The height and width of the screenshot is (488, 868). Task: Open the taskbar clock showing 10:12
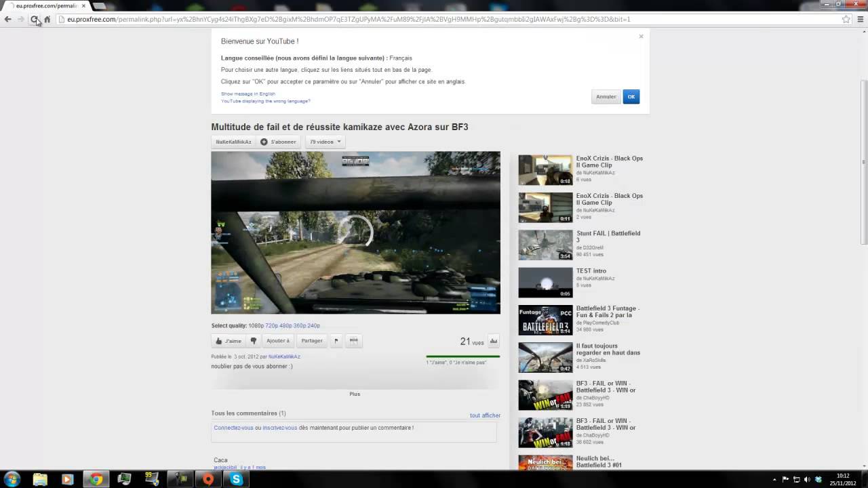click(x=843, y=479)
